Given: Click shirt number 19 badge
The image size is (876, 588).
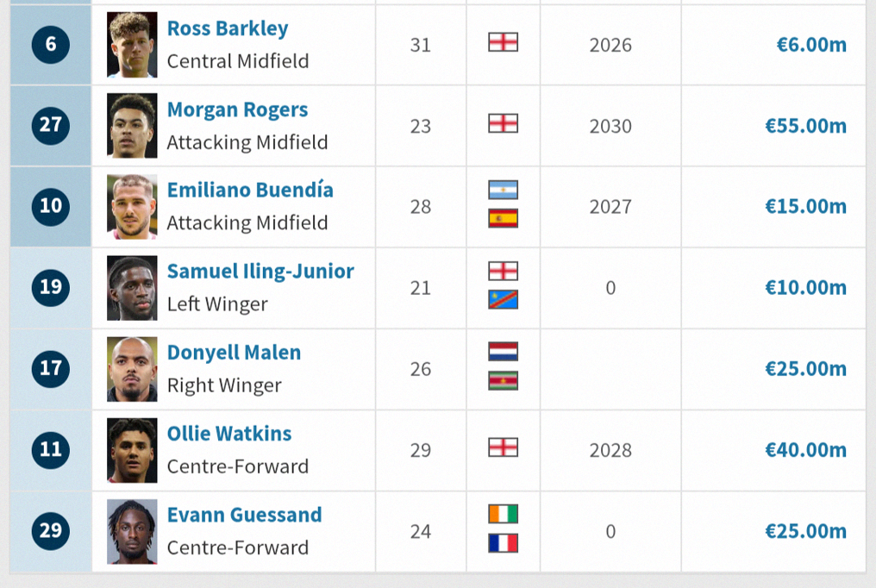Looking at the screenshot, I should coord(51,288).
